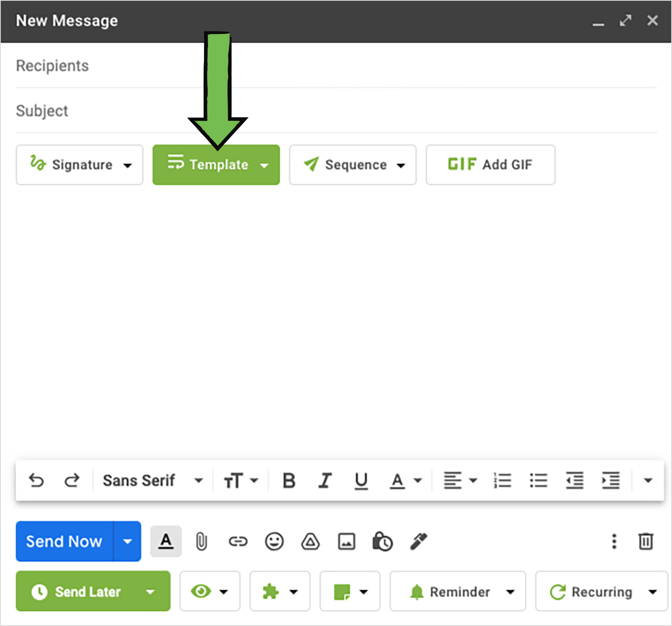The image size is (672, 626).
Task: Insert a link using the link icon
Action: (238, 542)
